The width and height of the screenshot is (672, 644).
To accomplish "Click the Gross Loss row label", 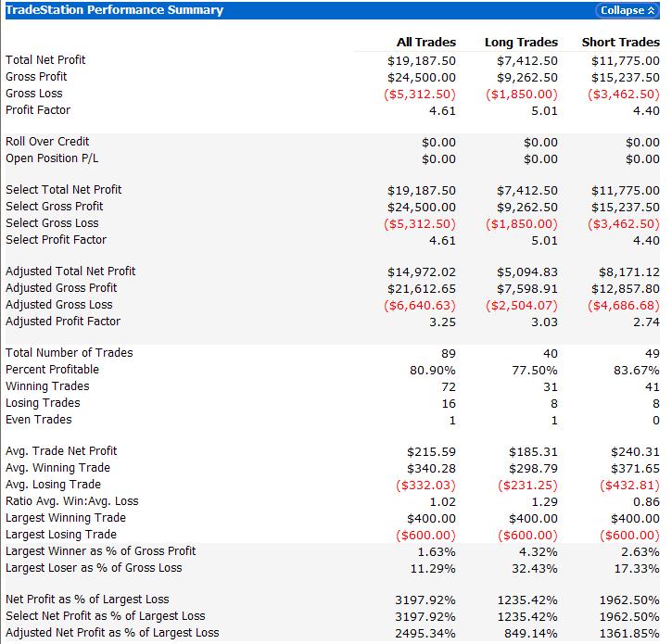I will (x=34, y=94).
